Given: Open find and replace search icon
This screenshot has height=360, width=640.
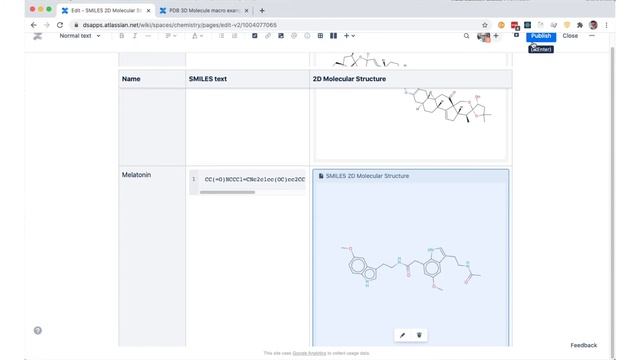Looking at the screenshot, I should (466, 36).
